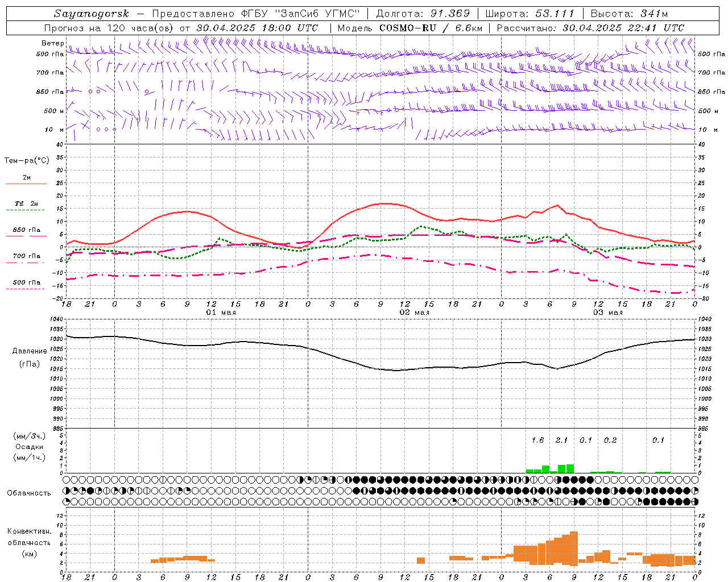
Task: Click the 01 мая date label
Action: [221, 313]
